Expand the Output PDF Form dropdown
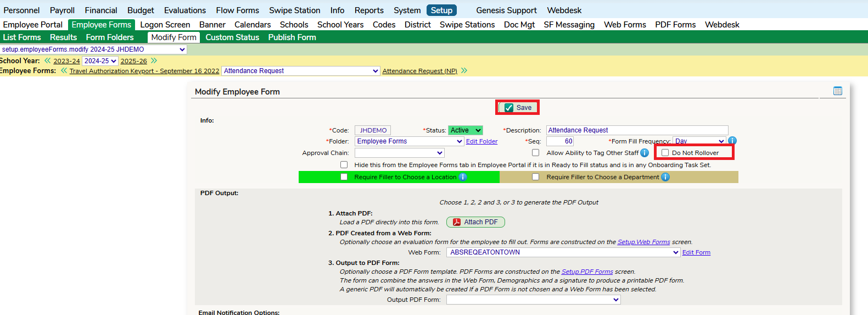This screenshot has width=868, height=315. (534, 300)
